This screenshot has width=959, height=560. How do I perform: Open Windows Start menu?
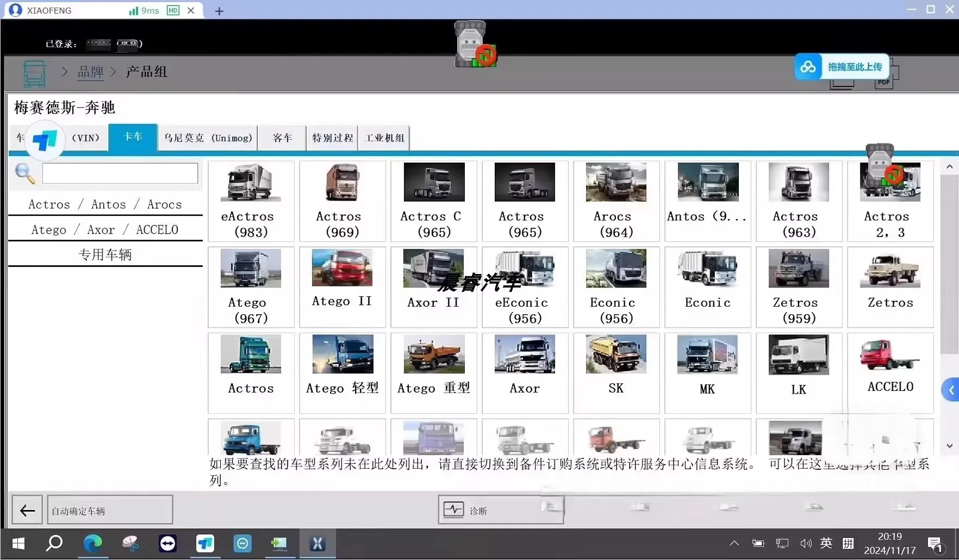click(18, 544)
